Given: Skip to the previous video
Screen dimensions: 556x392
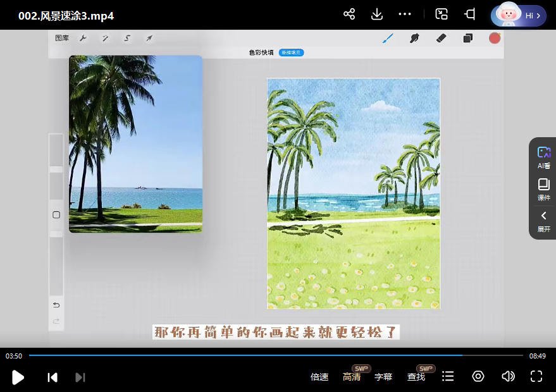Looking at the screenshot, I should tap(53, 377).
